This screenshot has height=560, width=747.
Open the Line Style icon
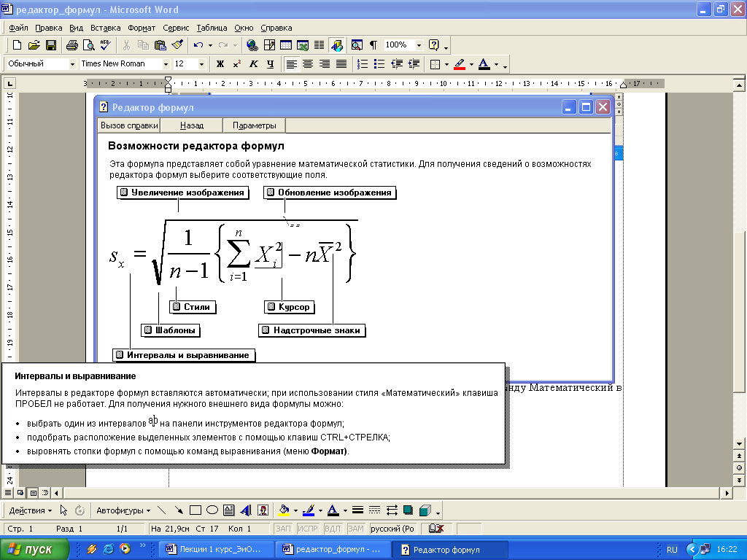coord(357,510)
